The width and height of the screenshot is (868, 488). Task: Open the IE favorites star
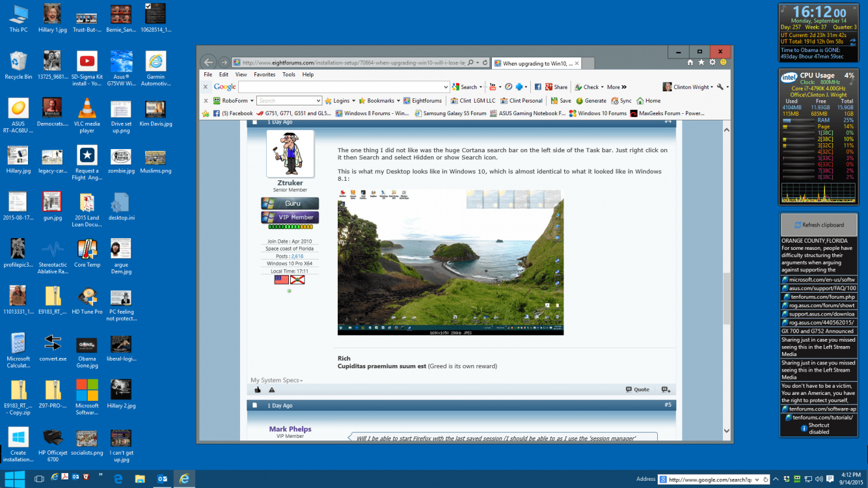(x=701, y=62)
